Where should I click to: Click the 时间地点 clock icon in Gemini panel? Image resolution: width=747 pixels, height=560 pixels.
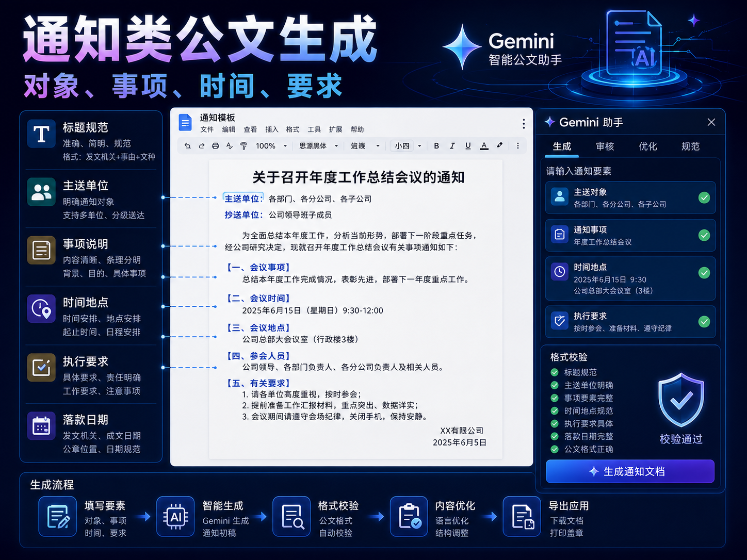point(559,271)
